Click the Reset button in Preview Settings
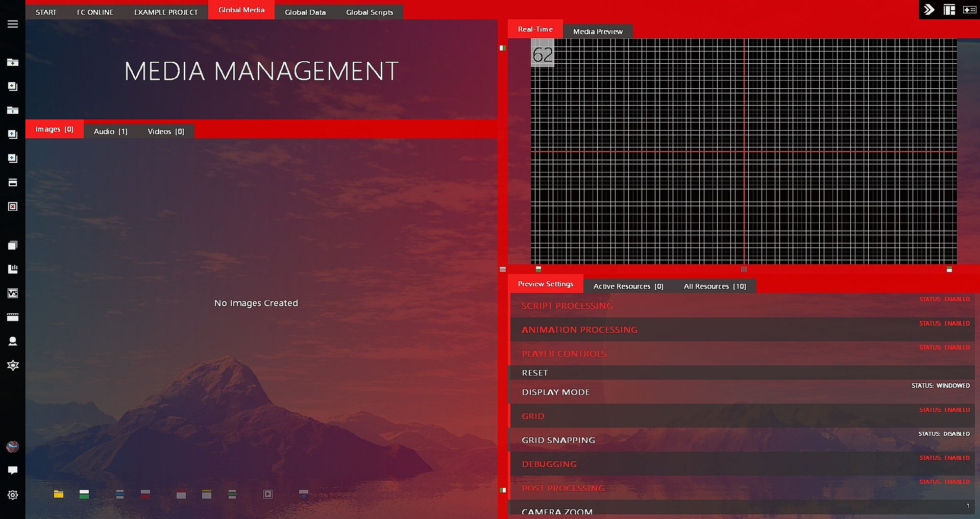 tap(535, 373)
